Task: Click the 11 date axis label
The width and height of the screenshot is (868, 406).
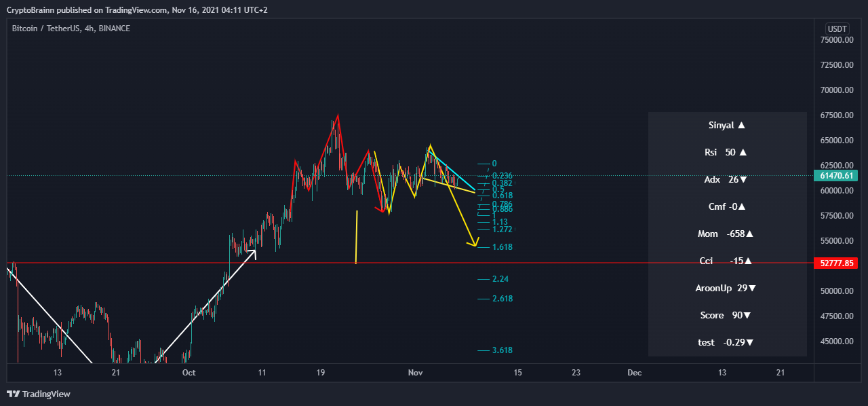Action: [x=262, y=373]
